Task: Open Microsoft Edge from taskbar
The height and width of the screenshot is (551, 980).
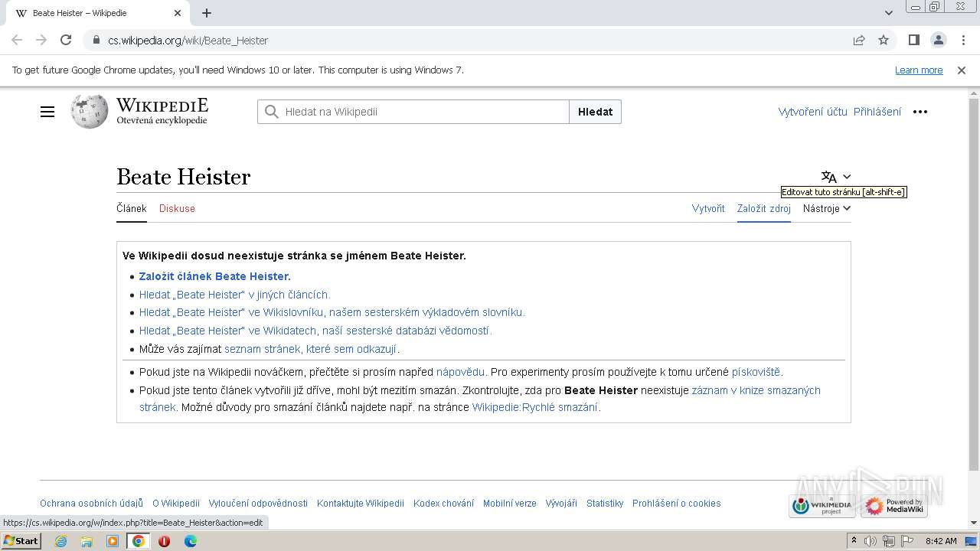Action: [x=190, y=541]
